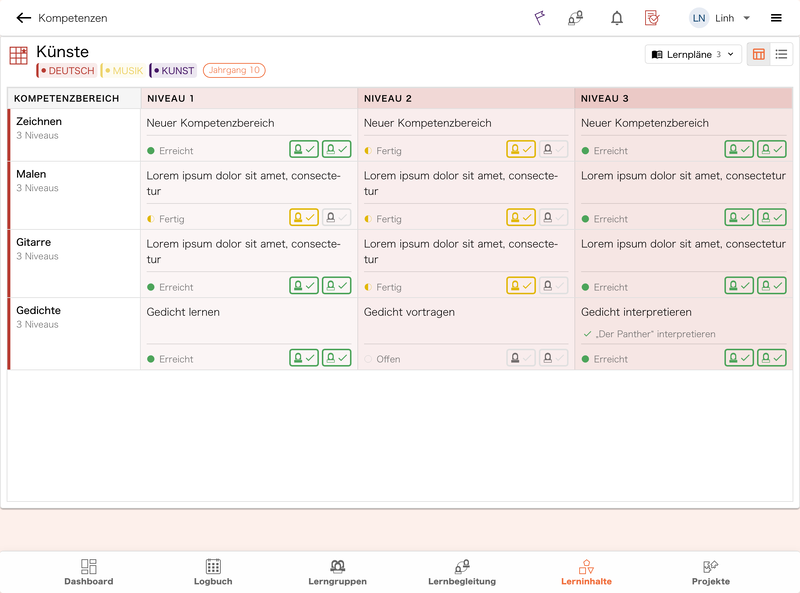Switch to the Lerngruppen tab
The width and height of the screenshot is (800, 593).
coord(337,572)
